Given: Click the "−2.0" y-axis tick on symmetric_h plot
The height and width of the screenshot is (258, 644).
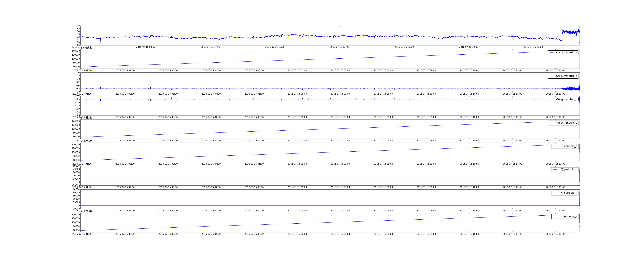Looking at the screenshot, I should [x=77, y=109].
